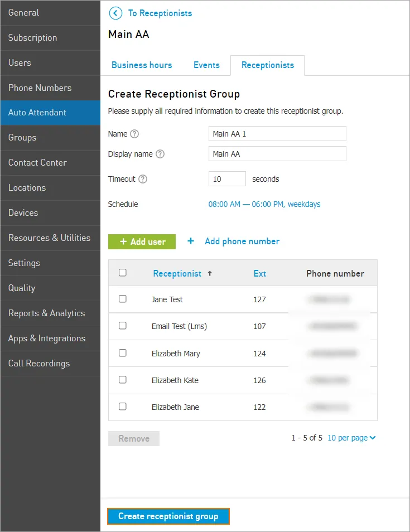Click extension 107 in the table
Screen dimensions: 410x532
coord(259,326)
